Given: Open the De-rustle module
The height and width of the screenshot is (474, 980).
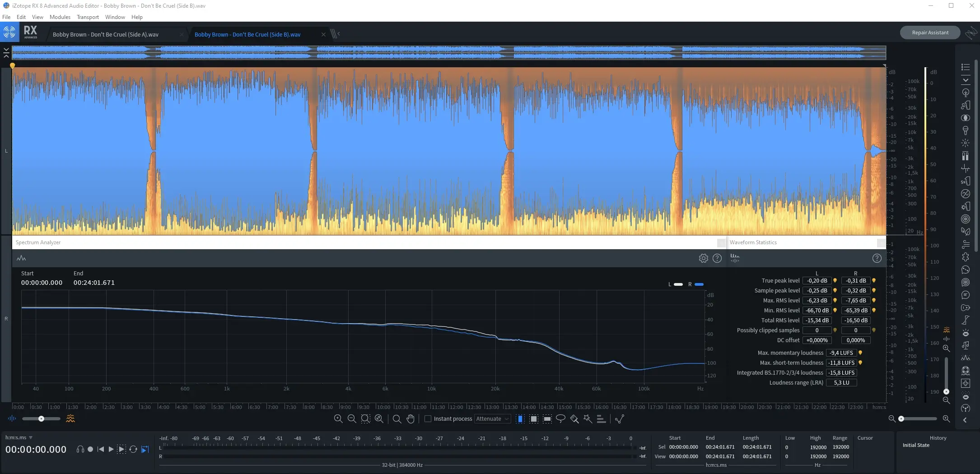Looking at the screenshot, I should point(966,232).
